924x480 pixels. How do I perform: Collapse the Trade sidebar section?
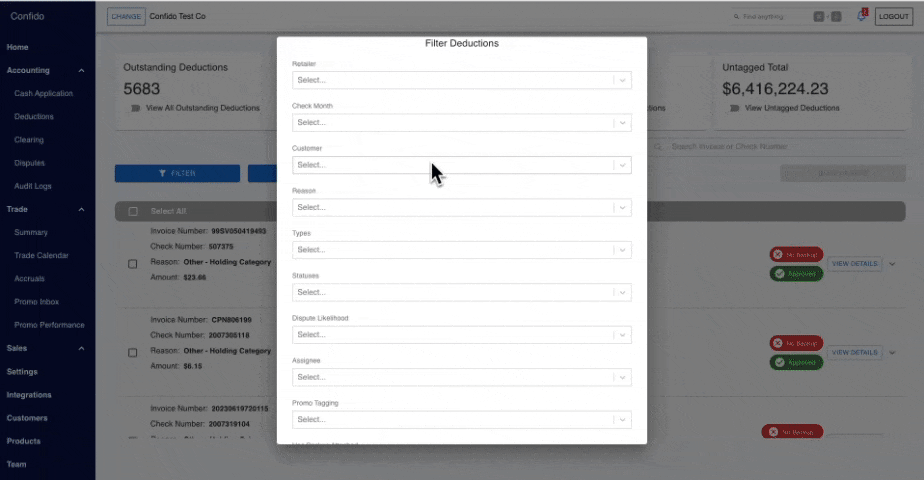tap(81, 210)
